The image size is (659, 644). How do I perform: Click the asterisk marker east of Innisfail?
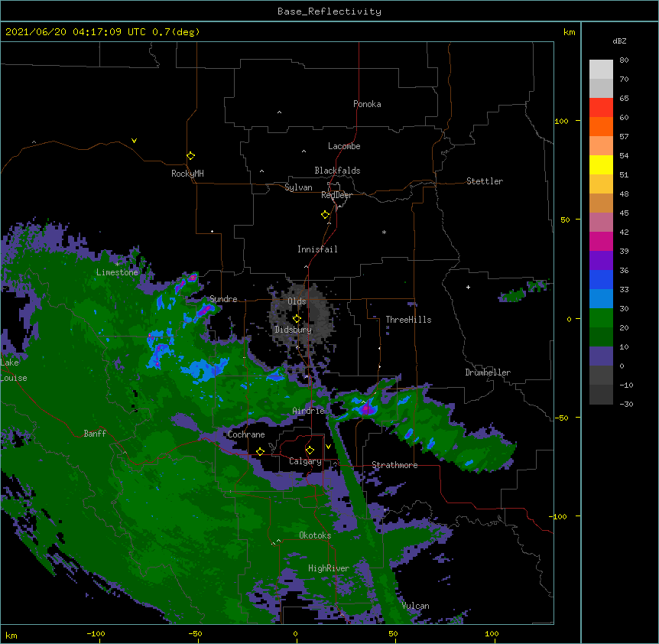(x=384, y=232)
